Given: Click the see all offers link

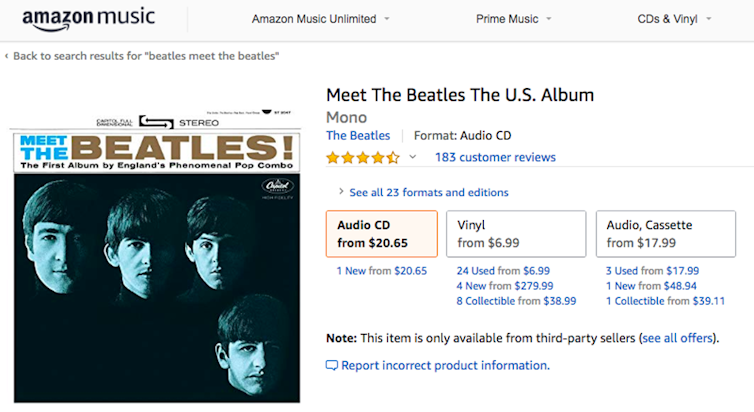Looking at the screenshot, I should tap(679, 338).
